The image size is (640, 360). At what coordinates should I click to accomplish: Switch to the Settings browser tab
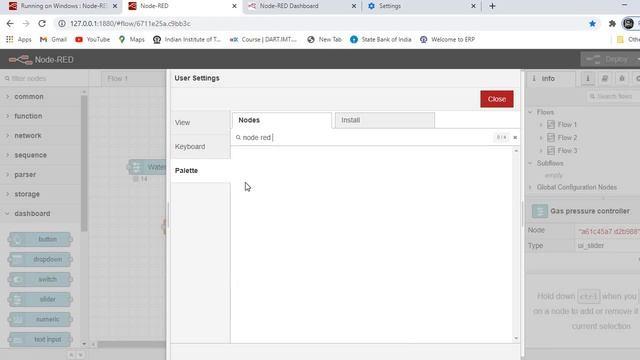click(421, 6)
